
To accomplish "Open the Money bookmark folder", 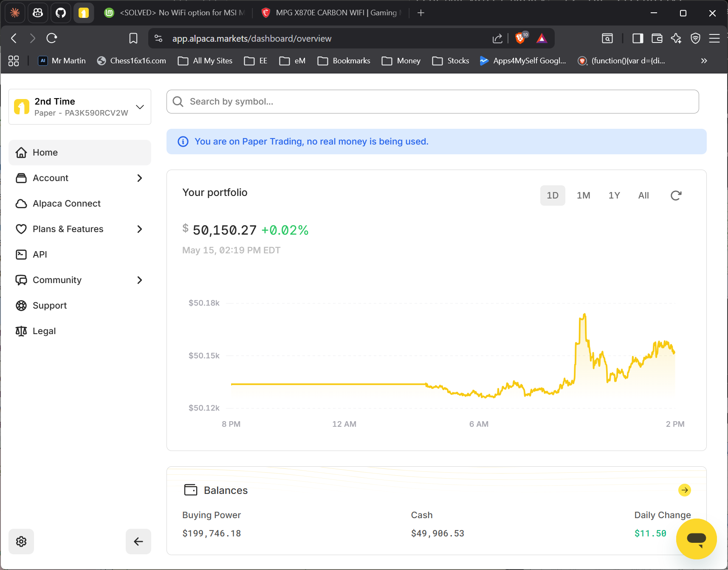I will pos(401,61).
